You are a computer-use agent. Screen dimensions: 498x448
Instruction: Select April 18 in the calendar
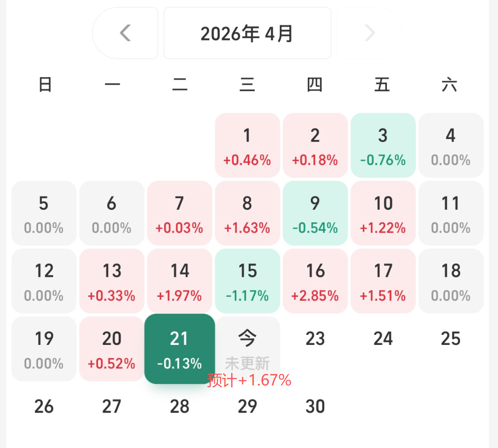coord(451,281)
